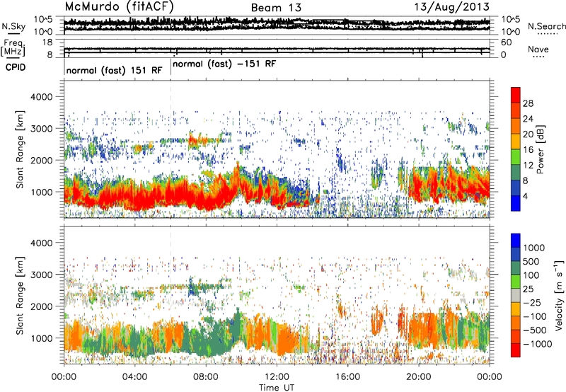Screen dimensions: 566x392
Task: Click 'normal (fast) 151 RF' text
Action: 114,70
